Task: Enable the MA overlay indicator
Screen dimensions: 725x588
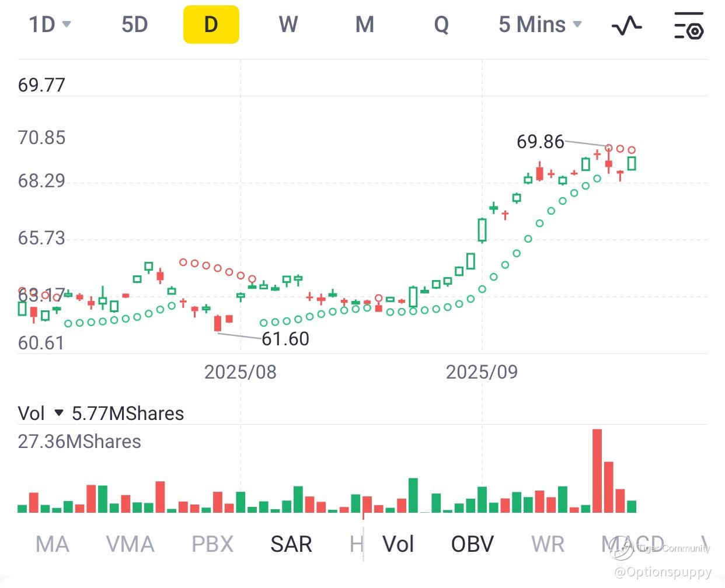Action: [53, 544]
